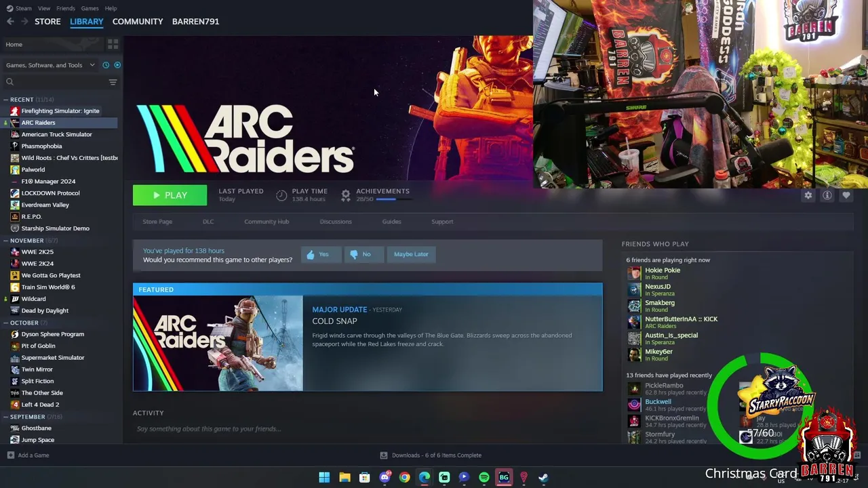868x488 pixels.
Task: Select Firefighting Simulator: Ignite in library
Action: click(60, 111)
